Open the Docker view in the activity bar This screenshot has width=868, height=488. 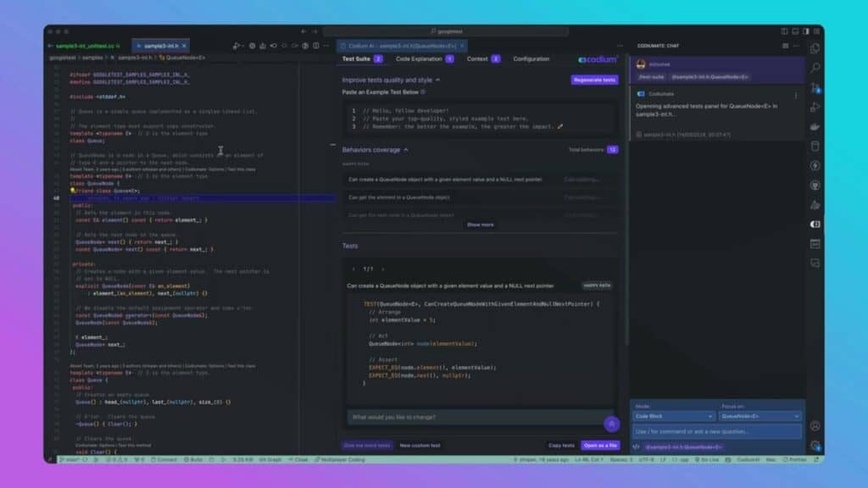tap(815, 127)
